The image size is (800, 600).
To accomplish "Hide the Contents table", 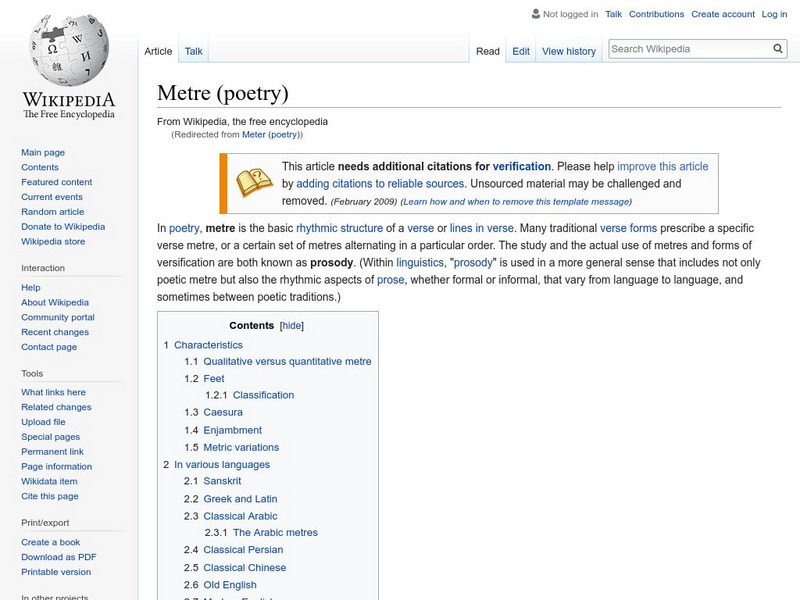I will coord(292,326).
